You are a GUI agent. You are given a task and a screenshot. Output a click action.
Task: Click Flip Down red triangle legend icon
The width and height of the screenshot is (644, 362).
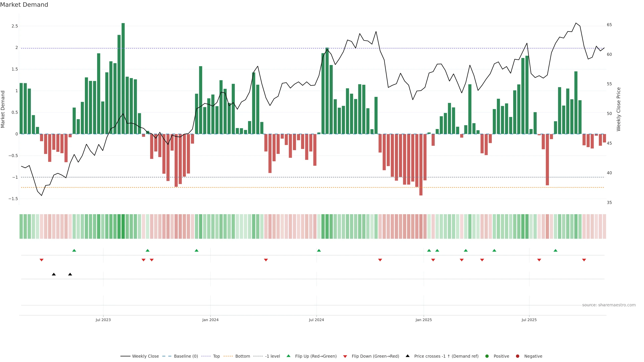click(345, 356)
